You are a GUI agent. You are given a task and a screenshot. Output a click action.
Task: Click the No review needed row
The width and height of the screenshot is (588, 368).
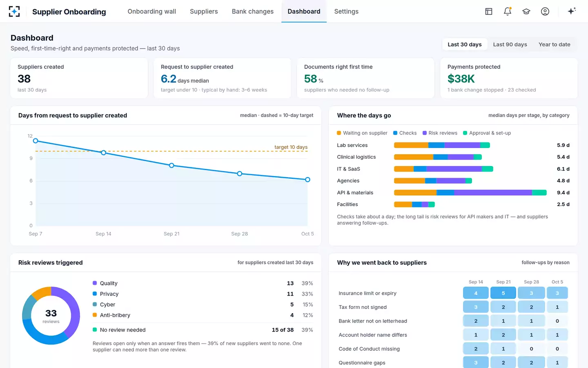coord(203,330)
